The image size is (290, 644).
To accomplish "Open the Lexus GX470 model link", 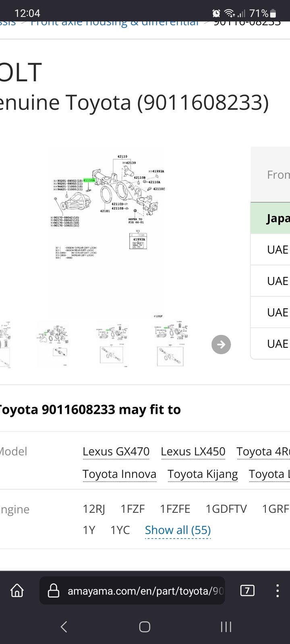I will pos(116,452).
